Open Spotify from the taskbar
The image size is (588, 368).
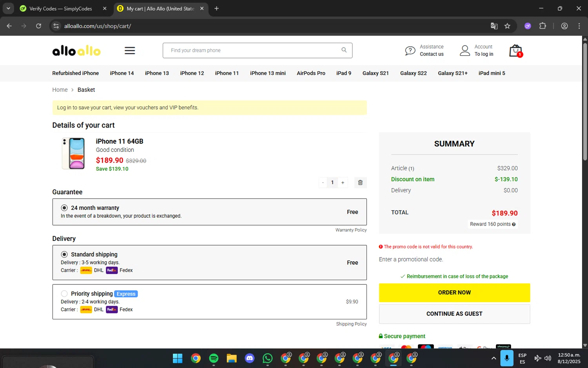[x=214, y=358]
